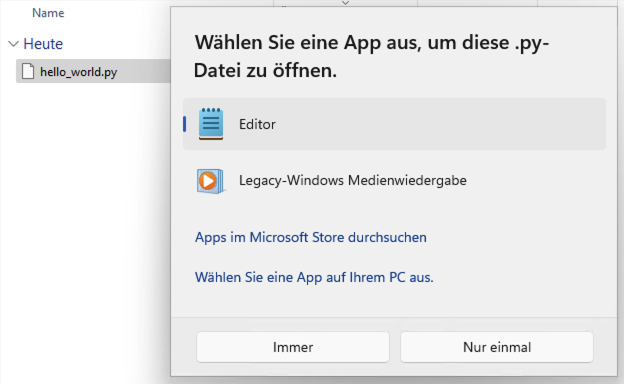Select the Heute group label
This screenshot has height=384, width=624.
coord(43,44)
